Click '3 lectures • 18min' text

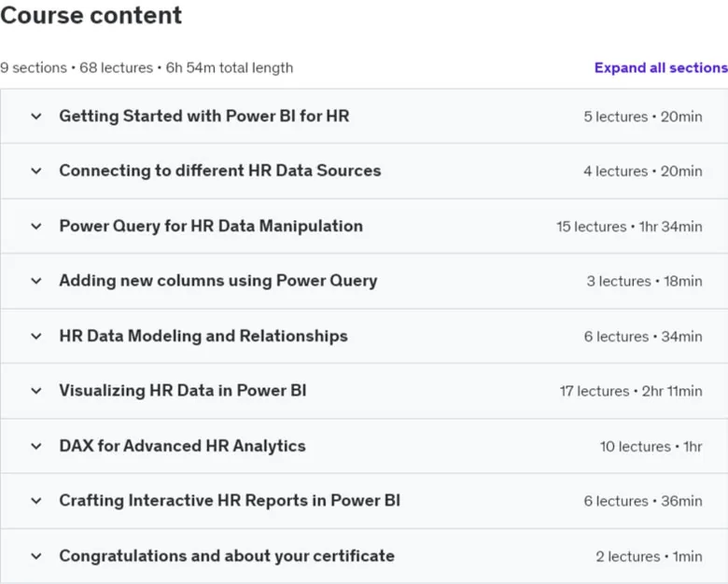(x=644, y=282)
